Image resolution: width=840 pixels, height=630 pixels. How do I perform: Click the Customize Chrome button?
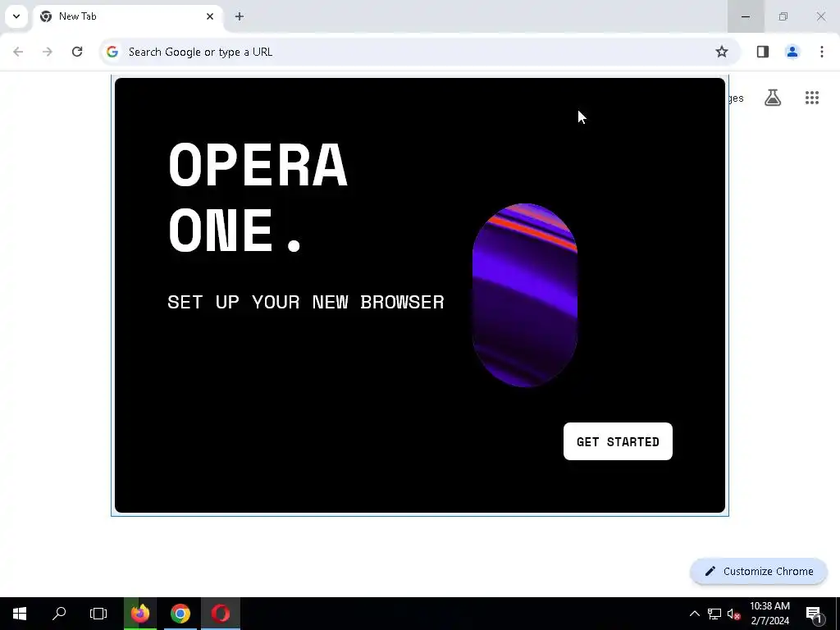point(759,572)
